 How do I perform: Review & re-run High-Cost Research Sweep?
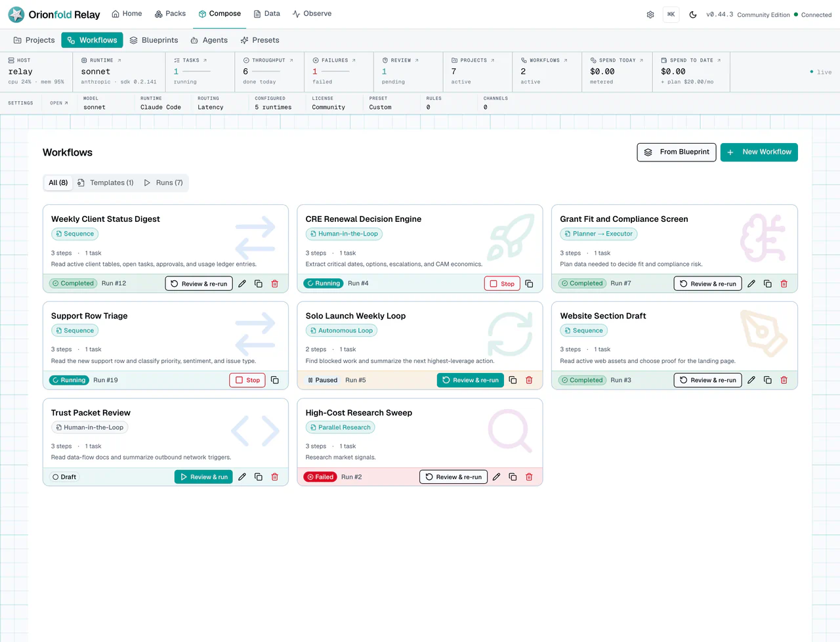(x=453, y=477)
